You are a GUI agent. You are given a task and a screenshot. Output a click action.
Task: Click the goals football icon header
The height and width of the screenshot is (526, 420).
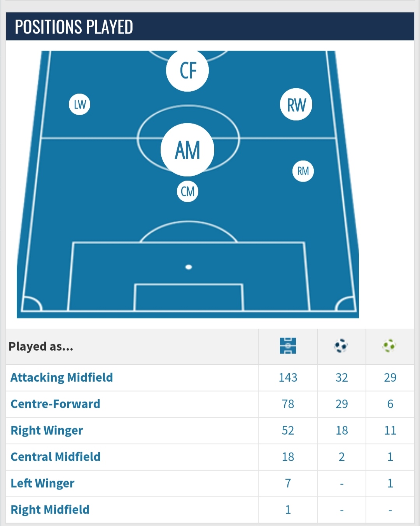[341, 346]
